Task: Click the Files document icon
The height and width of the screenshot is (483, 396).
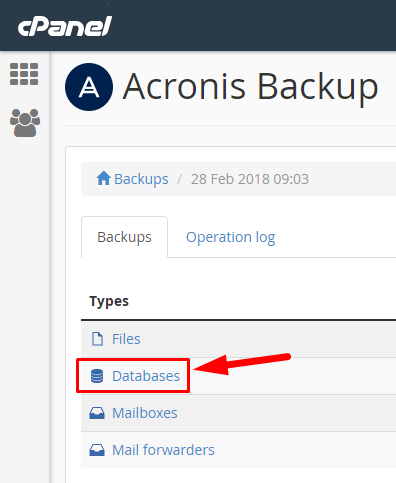Action: pos(97,339)
